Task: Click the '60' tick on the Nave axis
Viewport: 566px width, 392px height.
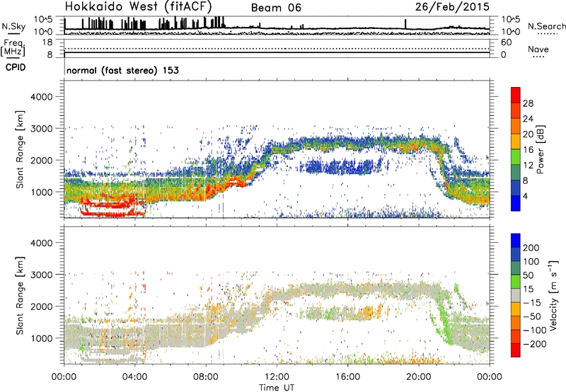Action: tap(506, 42)
